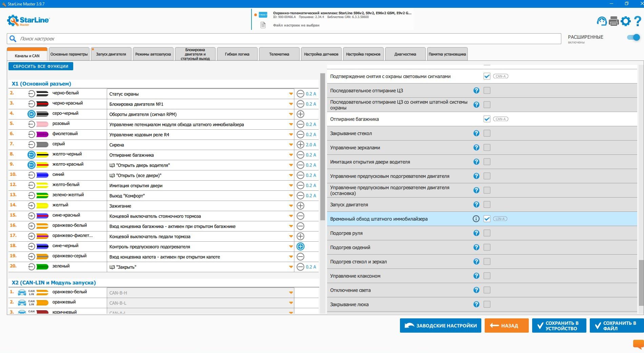Open the support headset icon

click(602, 21)
